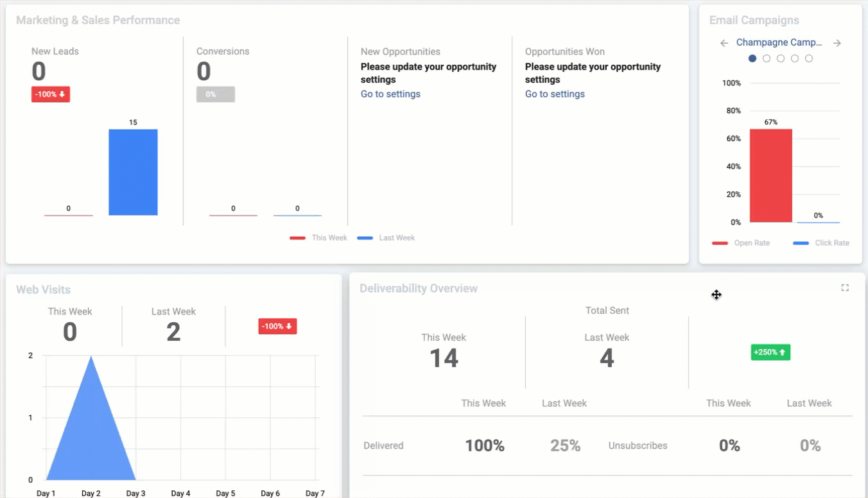Screen dimensions: 868x498
Task: Click the blue 15 New Leads bar
Action: [133, 172]
